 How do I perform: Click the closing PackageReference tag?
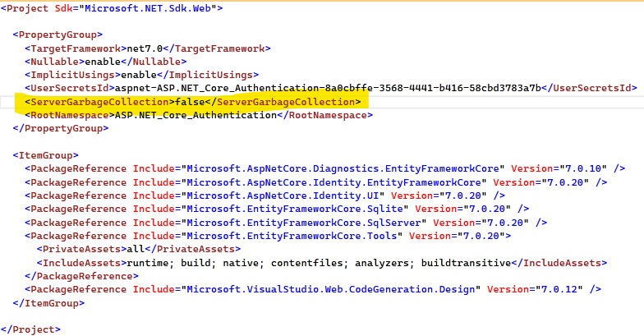tap(81, 276)
